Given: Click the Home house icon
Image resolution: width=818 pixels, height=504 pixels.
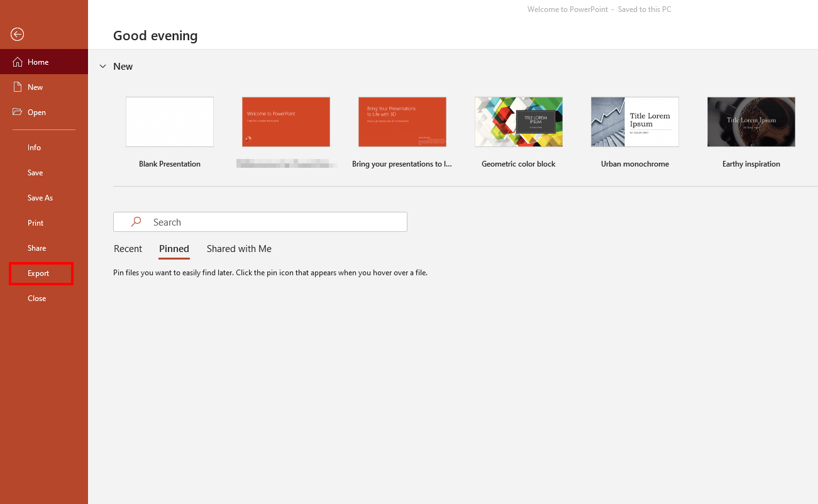Looking at the screenshot, I should [18, 62].
